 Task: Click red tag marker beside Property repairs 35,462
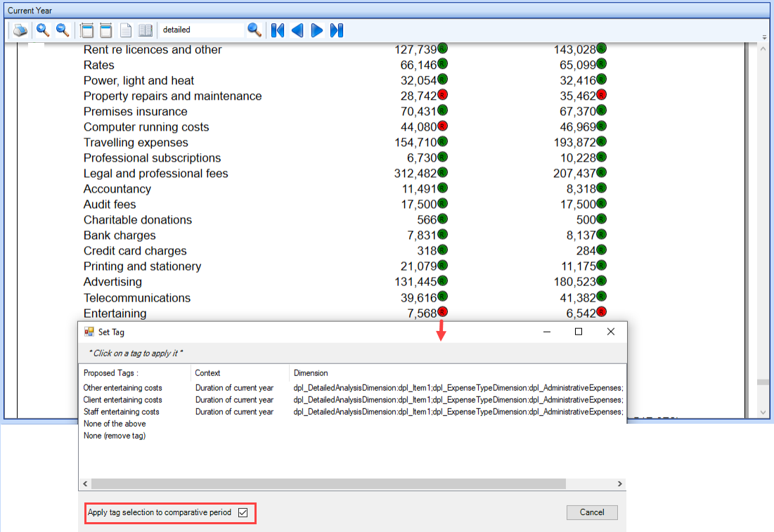tap(601, 94)
